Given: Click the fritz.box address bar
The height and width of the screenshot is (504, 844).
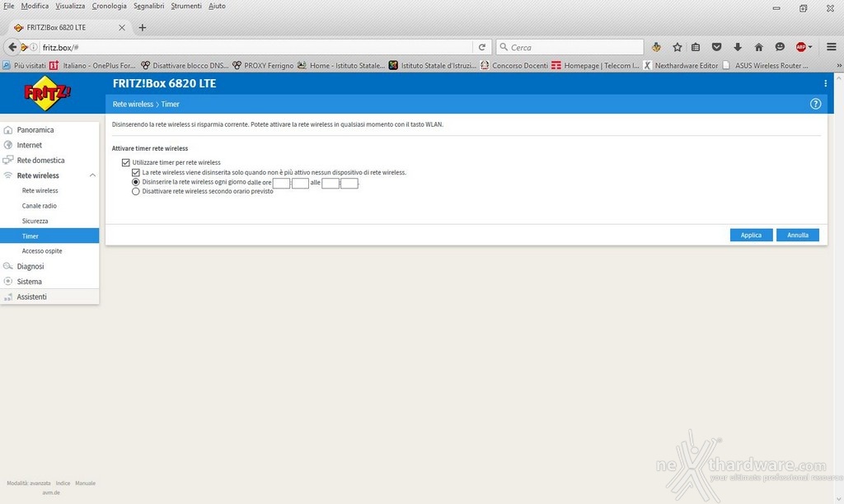Looking at the screenshot, I should 256,47.
